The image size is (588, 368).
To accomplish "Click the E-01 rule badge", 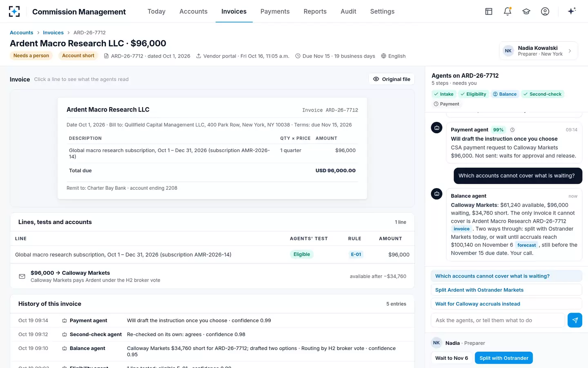I will tap(356, 254).
